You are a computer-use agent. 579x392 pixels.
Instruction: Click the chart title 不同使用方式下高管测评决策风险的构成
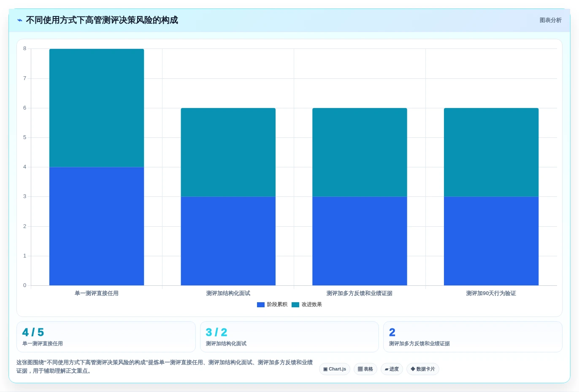[x=102, y=20]
